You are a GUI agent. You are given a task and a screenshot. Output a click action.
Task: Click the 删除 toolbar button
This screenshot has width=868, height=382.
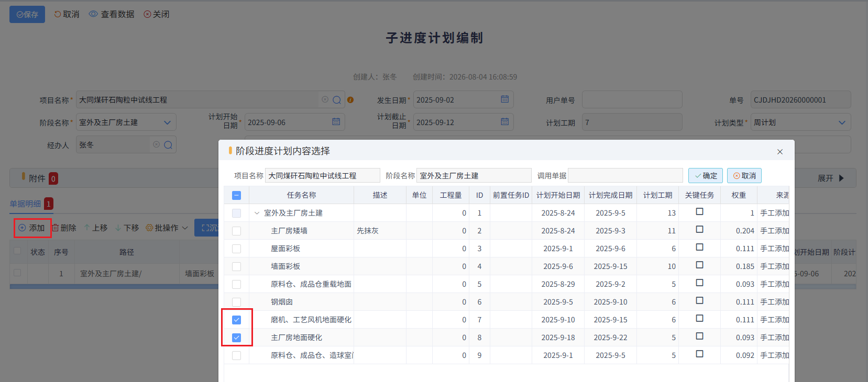[64, 228]
